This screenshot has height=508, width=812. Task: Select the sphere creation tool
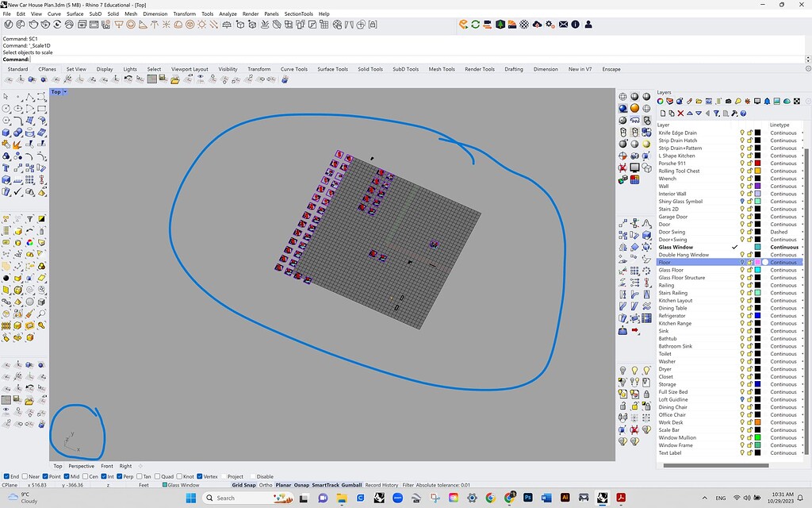[x=17, y=131]
